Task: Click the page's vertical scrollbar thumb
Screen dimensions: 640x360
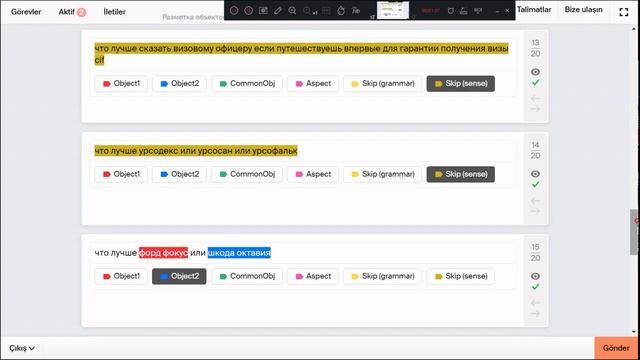Action: point(634,232)
